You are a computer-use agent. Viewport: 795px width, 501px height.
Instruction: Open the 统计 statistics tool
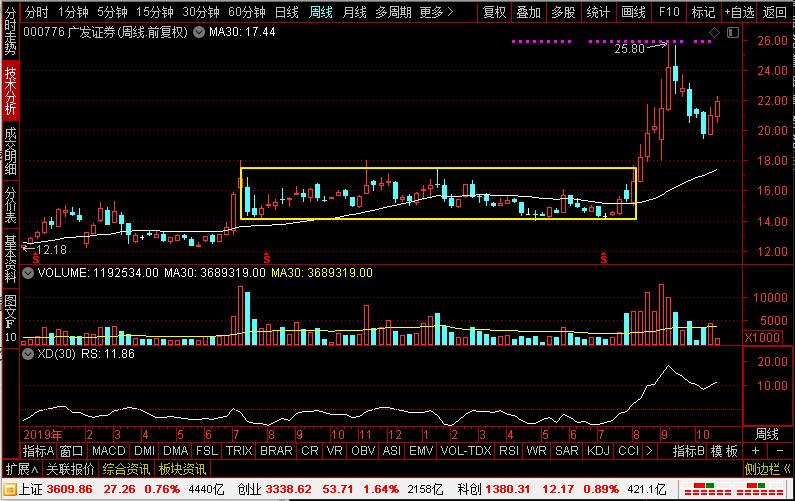coord(598,12)
